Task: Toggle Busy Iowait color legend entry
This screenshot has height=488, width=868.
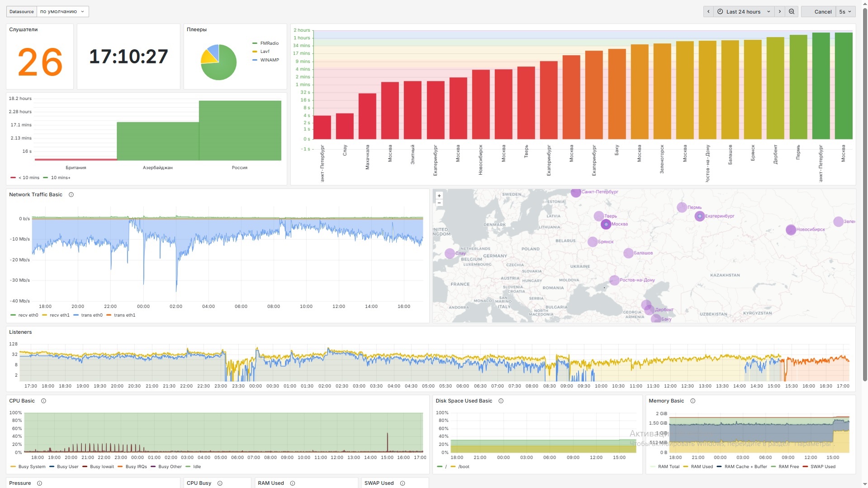Action: (102, 467)
